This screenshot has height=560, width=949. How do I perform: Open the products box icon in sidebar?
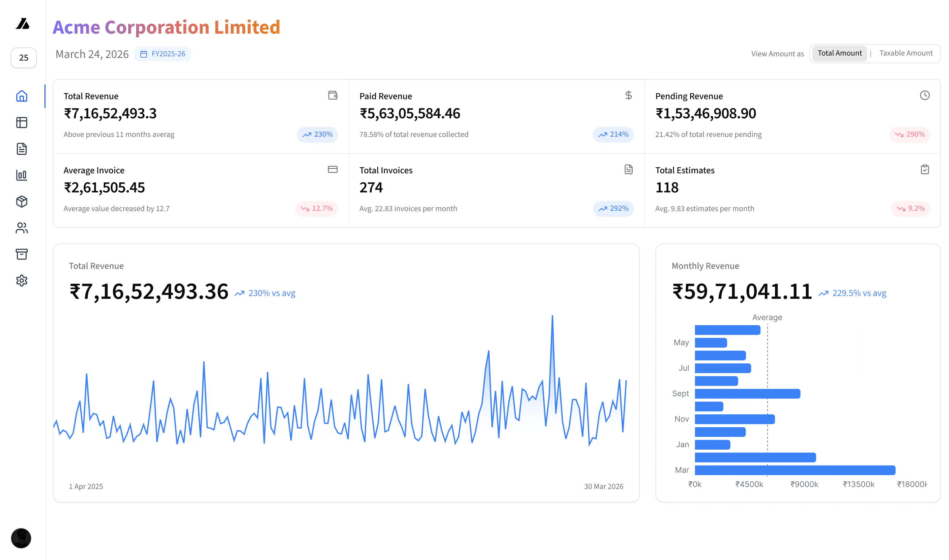pyautogui.click(x=22, y=202)
